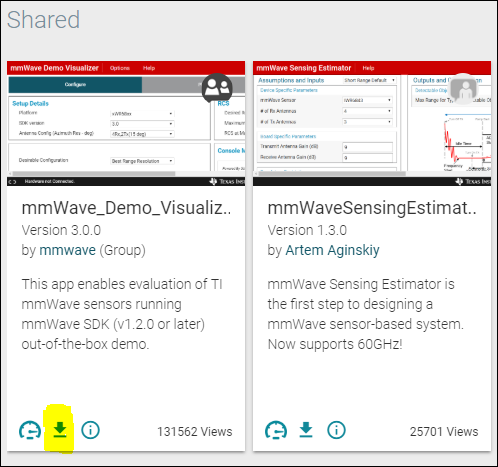498x467 pixels.
Task: Open Help menu in mmWave Sensing Estimator
Action: [368, 68]
